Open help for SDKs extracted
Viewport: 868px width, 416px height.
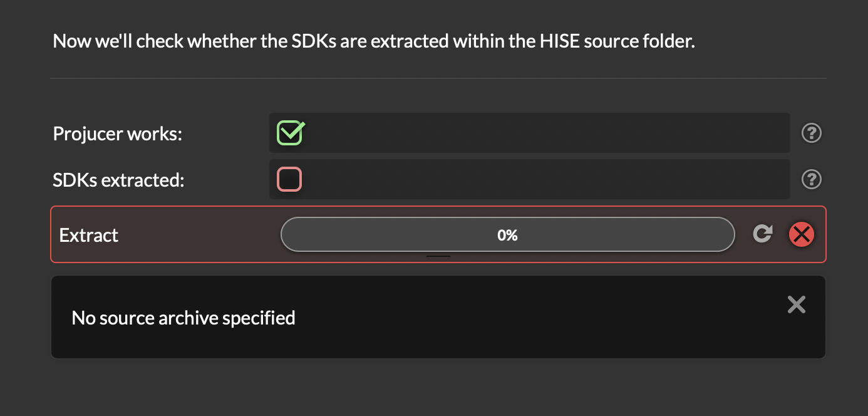coord(812,179)
